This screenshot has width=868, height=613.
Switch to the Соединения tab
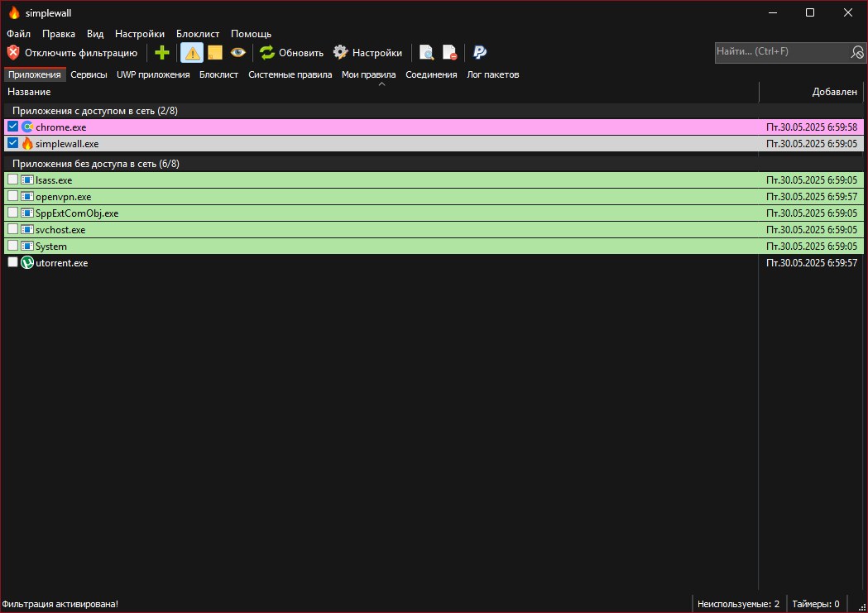tap(431, 74)
